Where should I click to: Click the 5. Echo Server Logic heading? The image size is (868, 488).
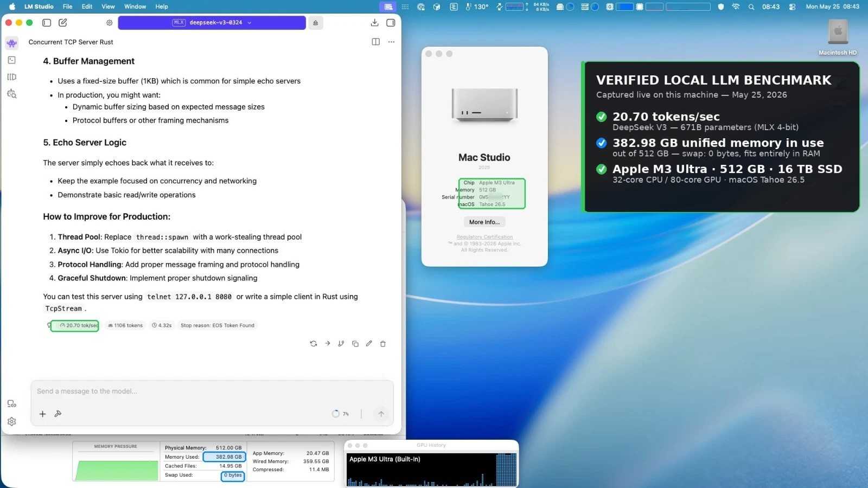(x=85, y=143)
